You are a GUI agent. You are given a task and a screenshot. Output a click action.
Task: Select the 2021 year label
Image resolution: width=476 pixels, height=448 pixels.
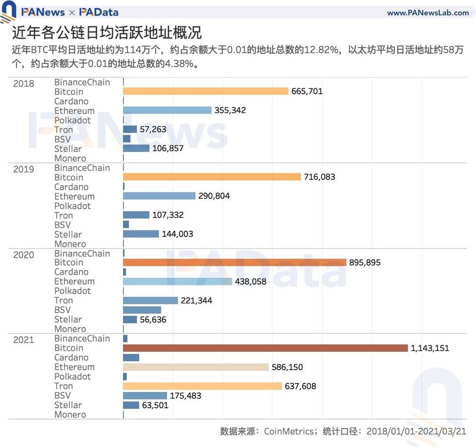pyautogui.click(x=23, y=340)
